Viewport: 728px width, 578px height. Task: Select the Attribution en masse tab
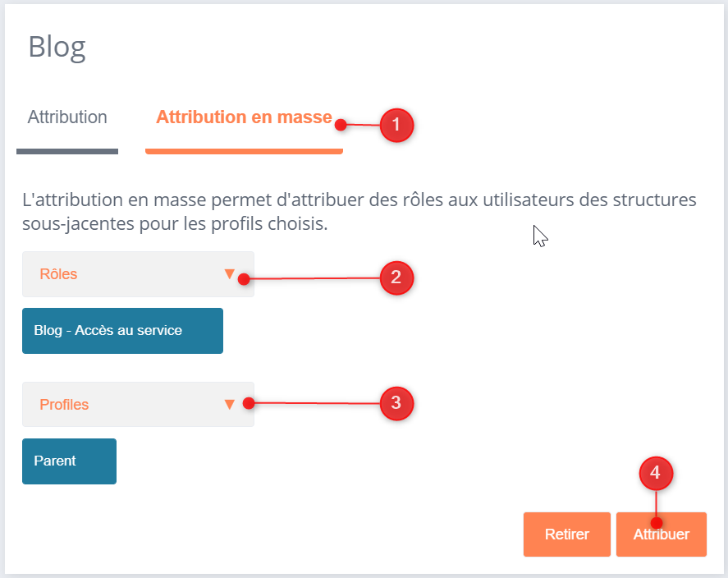click(244, 117)
